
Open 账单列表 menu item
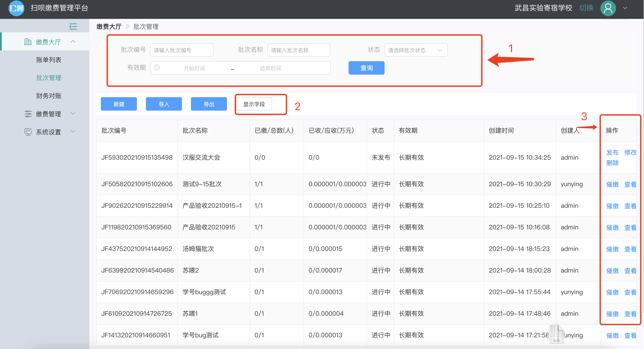point(49,60)
